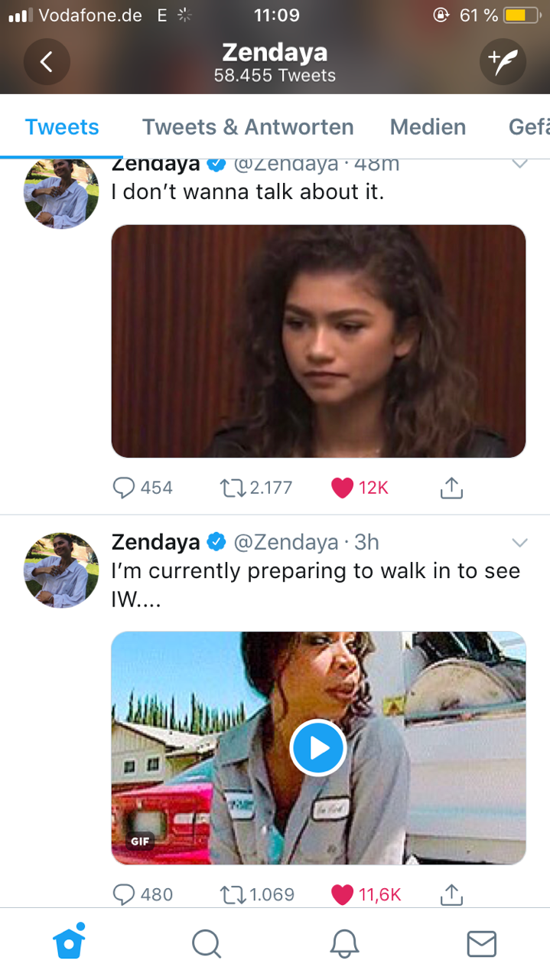Unlike the tweet with 12K likes
This screenshot has height=980, width=550.
click(343, 488)
